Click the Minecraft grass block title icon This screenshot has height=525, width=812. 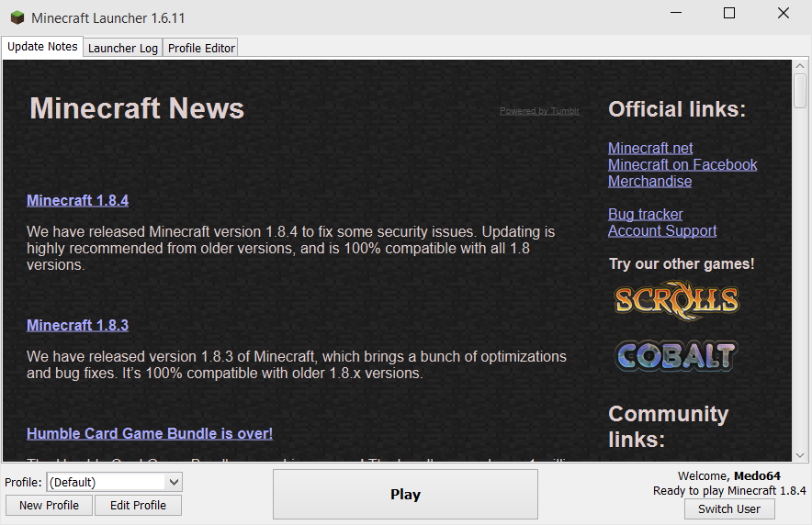(x=15, y=17)
